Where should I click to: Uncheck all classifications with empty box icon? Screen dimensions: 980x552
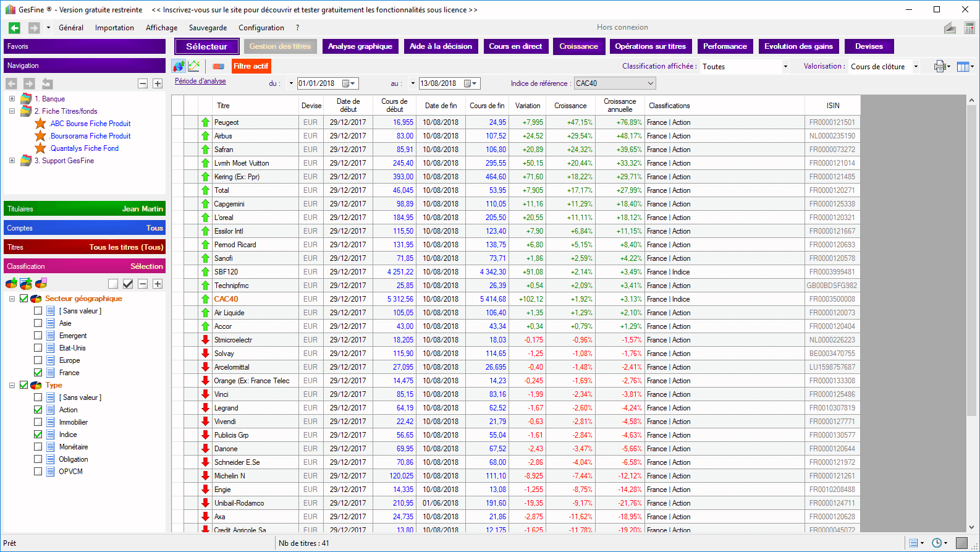pyautogui.click(x=113, y=284)
